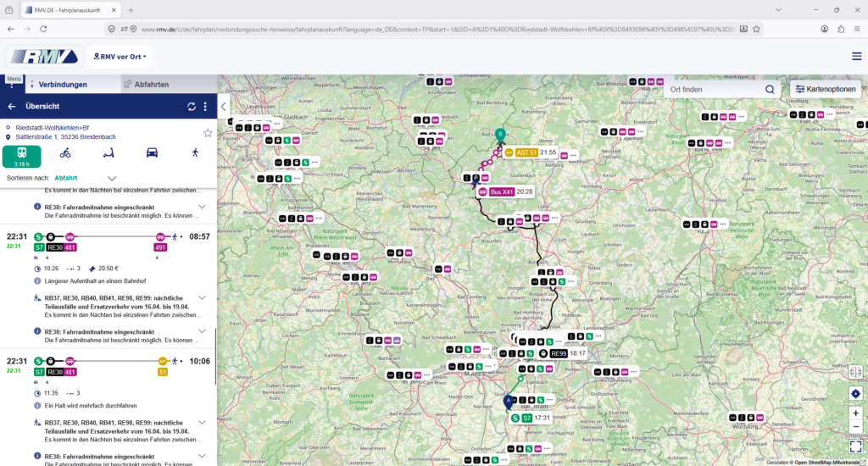Screen dimensions: 868x466
Task: Click Riedstadt-Wolfskehlen+Bf start location
Action: pyautogui.click(x=52, y=128)
